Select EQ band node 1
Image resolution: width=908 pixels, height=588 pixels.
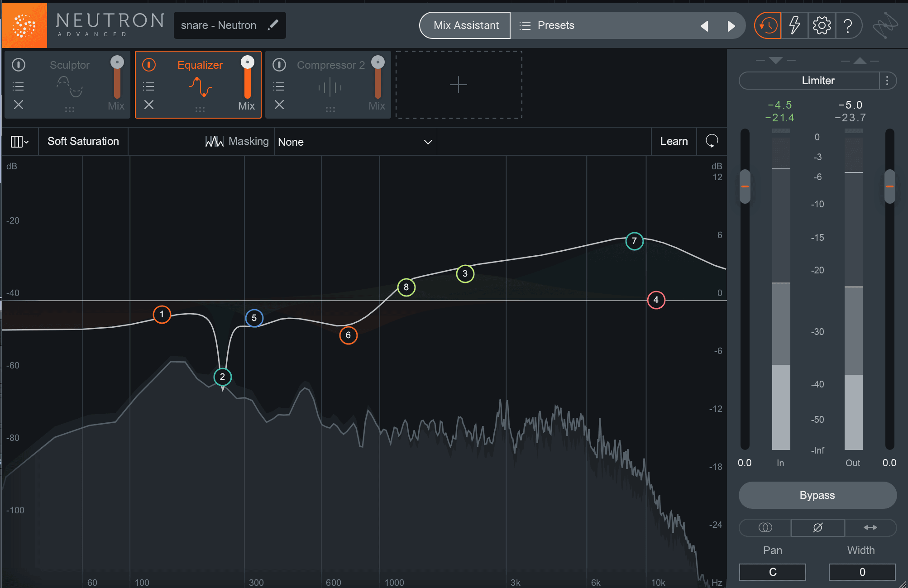[x=162, y=315]
